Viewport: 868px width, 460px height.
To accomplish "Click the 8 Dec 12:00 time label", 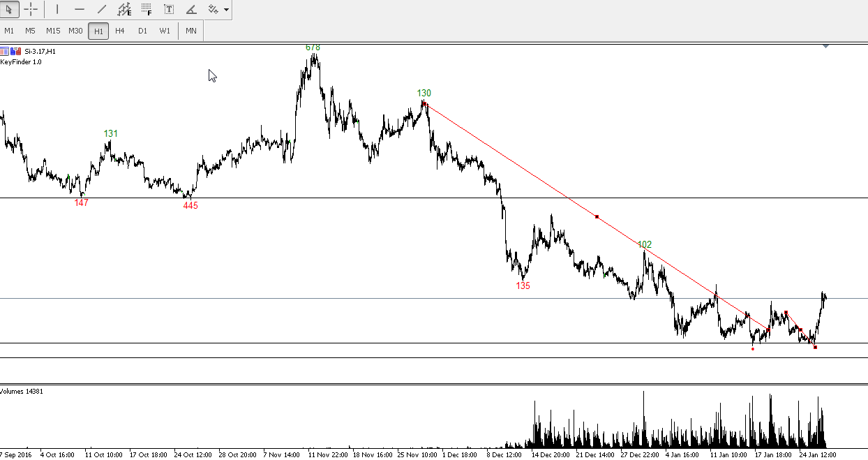I will (504, 454).
